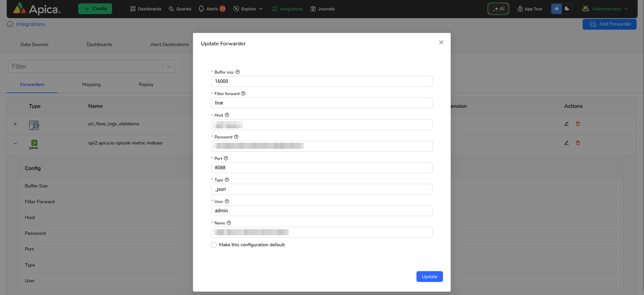Click into the Port input field
644x295 pixels.
coord(321,168)
